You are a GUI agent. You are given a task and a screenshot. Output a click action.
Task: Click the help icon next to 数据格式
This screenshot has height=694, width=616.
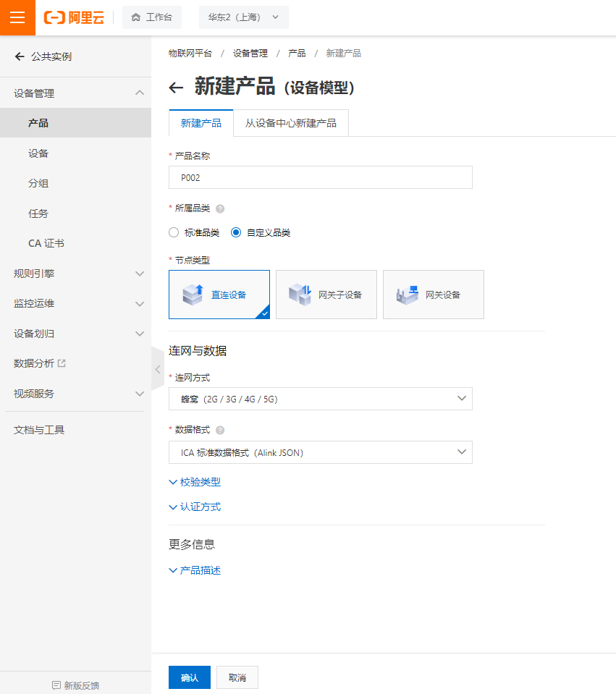(220, 430)
